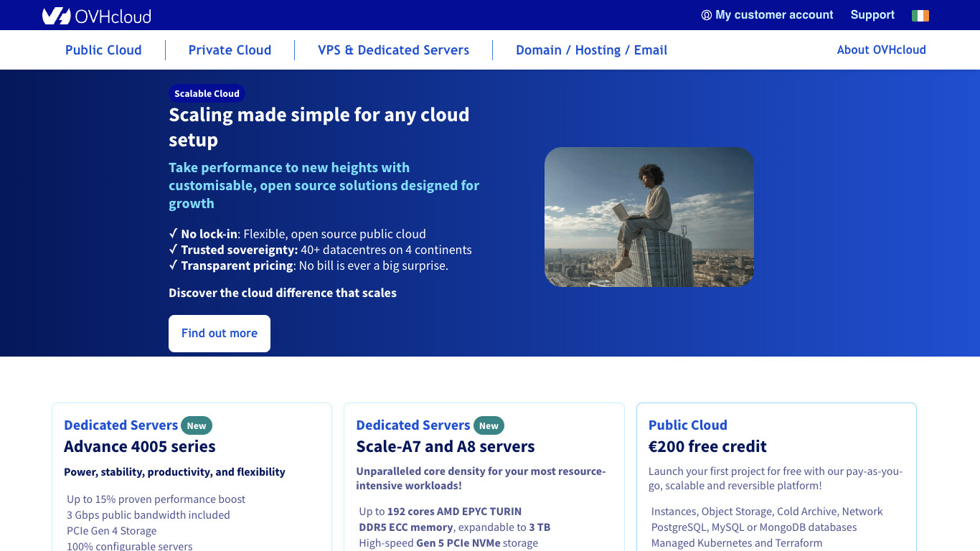Click the New badge next to Advance 4005
The height and width of the screenshot is (551, 980).
197,425
